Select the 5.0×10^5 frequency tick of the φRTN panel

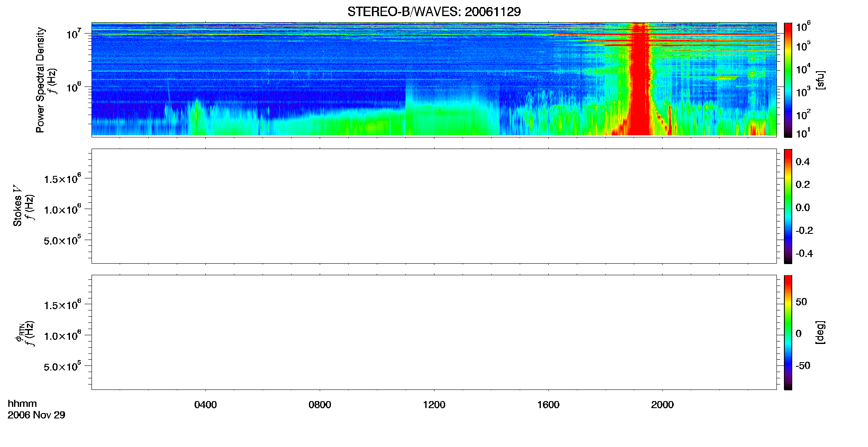pos(63,366)
